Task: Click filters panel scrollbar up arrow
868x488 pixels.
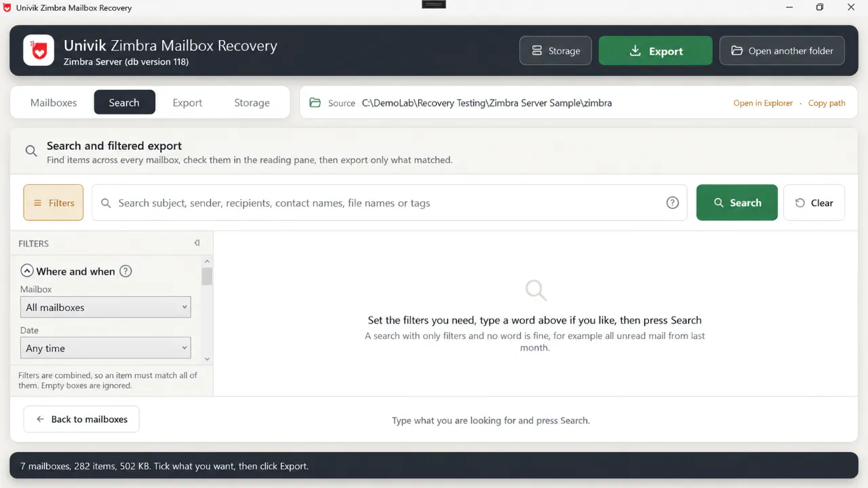Action: point(207,261)
